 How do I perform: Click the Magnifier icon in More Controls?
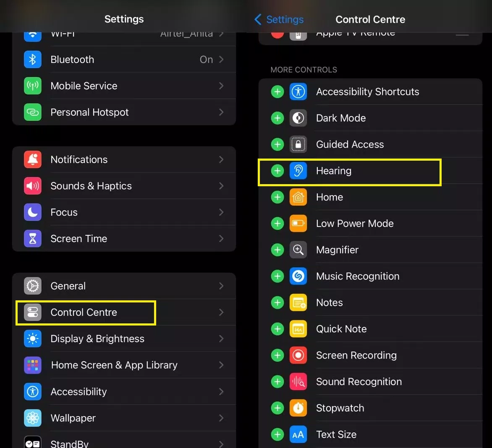tap(298, 250)
